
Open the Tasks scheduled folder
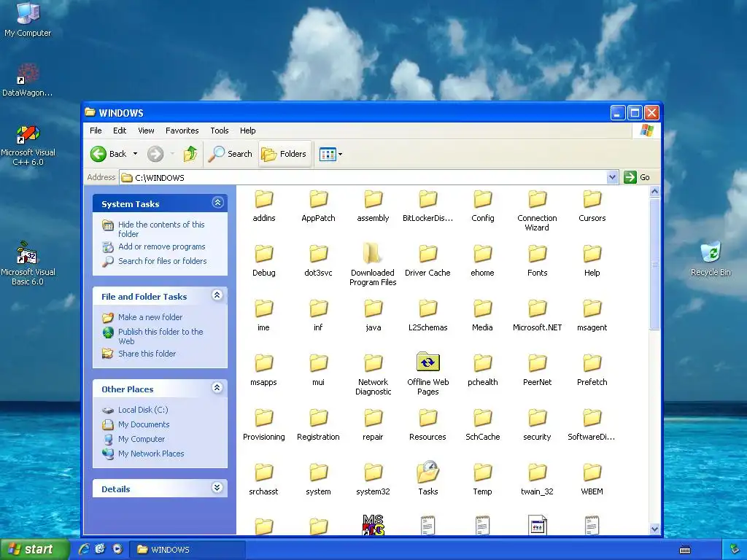tap(427, 478)
